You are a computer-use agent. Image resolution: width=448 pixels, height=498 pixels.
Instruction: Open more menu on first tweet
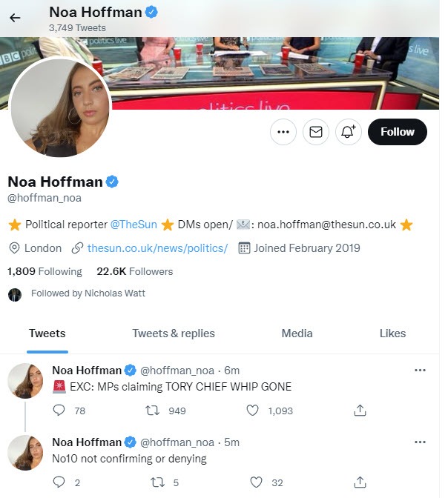[x=420, y=370]
